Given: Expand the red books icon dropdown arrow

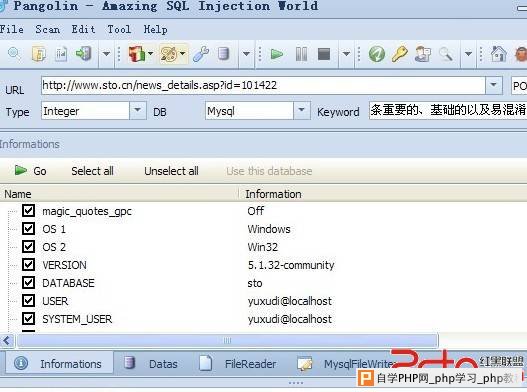Looking at the screenshot, I should tap(150, 53).
